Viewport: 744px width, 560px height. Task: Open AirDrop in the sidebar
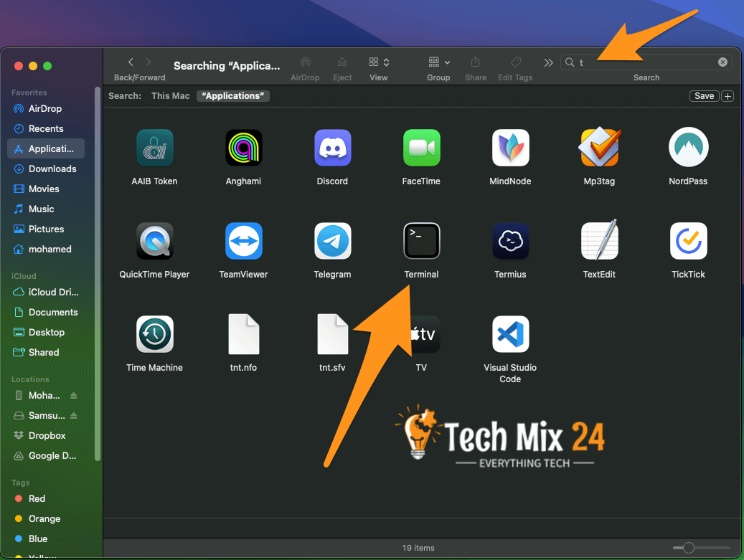click(x=45, y=108)
